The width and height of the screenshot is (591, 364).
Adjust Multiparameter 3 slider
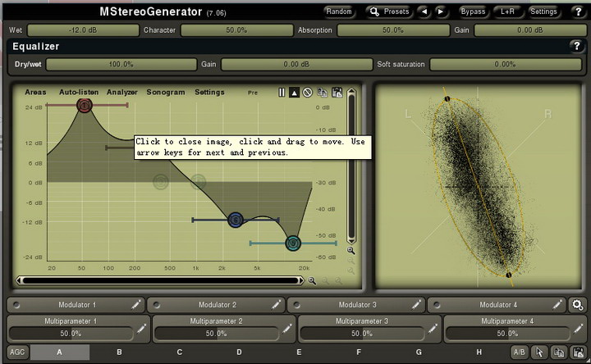coord(362,334)
